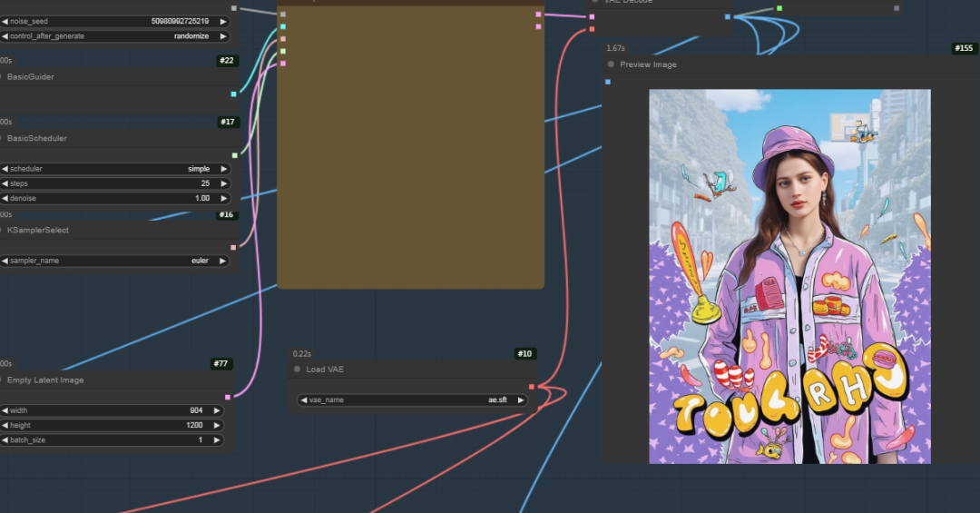This screenshot has height=513, width=980.
Task: Click the steps 25 field
Action: coord(115,183)
